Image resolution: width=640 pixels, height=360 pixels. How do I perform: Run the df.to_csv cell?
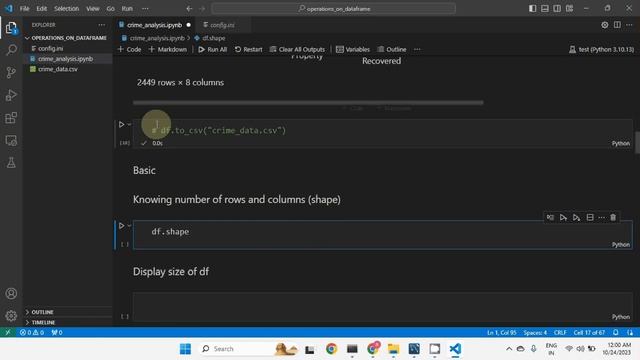(x=121, y=124)
